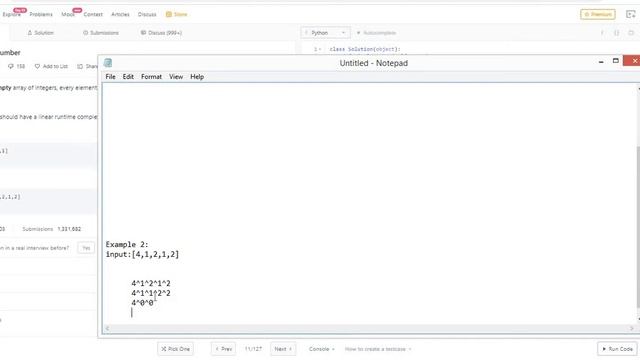Open Articles in the browser navigation
Viewport: 640px width, 360px height.
120,14
